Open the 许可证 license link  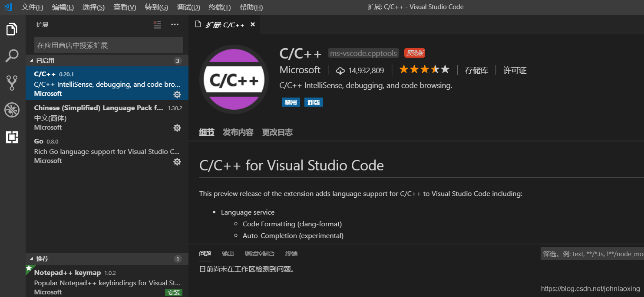pyautogui.click(x=515, y=70)
